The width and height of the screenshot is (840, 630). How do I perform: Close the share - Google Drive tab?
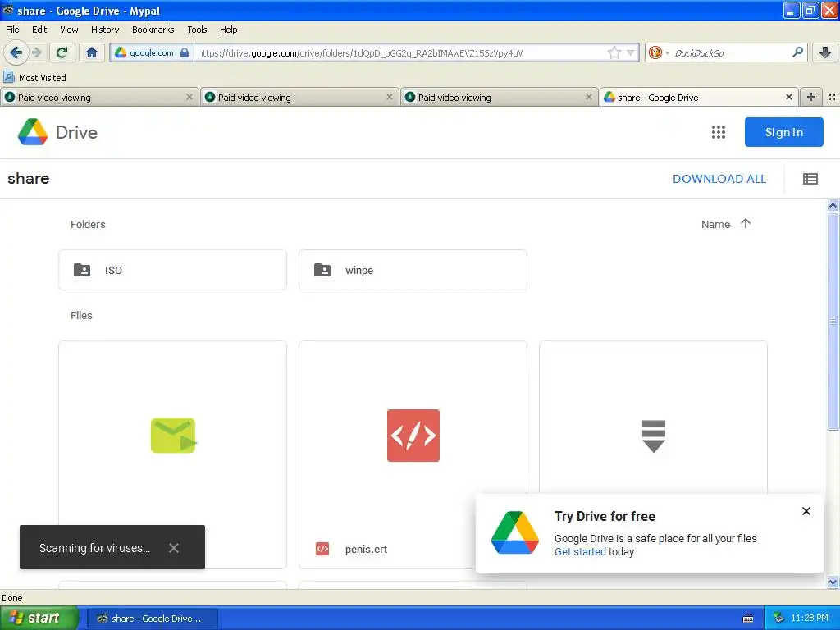(x=788, y=97)
